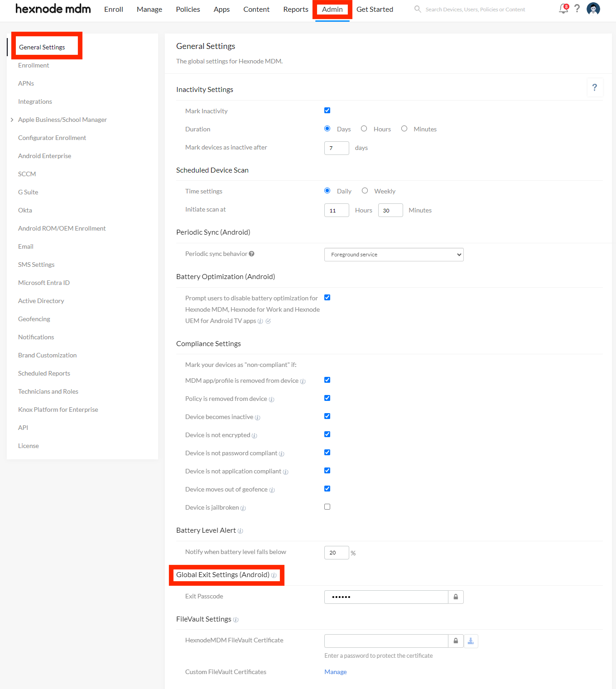Expand Apple Business/School Manager chevron
Image resolution: width=616 pixels, height=689 pixels.
12,120
